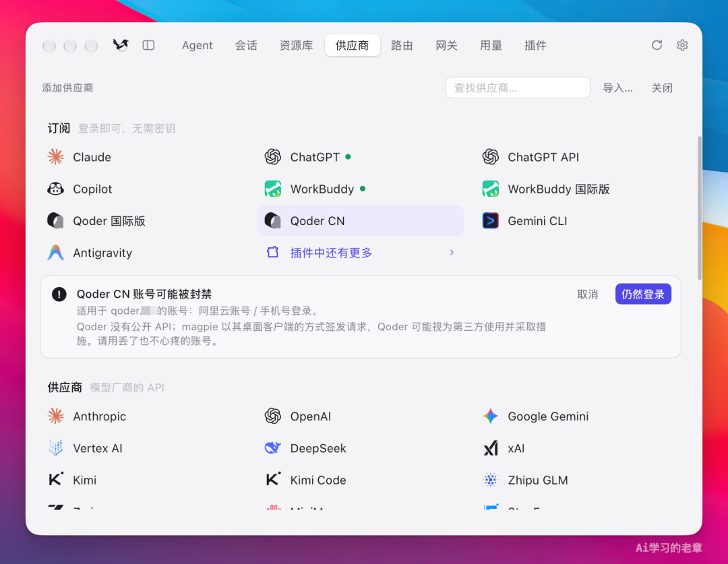Click the Claude starburst icon
Image resolution: width=728 pixels, height=564 pixels.
pos(56,157)
